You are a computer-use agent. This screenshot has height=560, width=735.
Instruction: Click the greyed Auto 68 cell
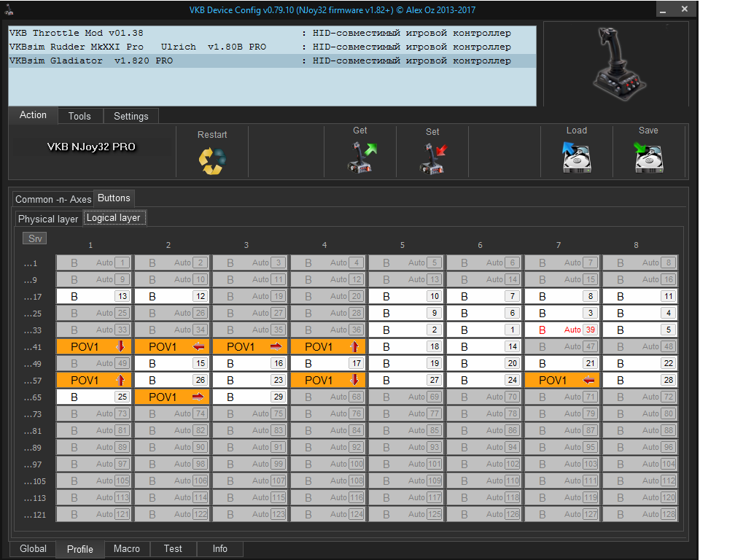point(328,397)
